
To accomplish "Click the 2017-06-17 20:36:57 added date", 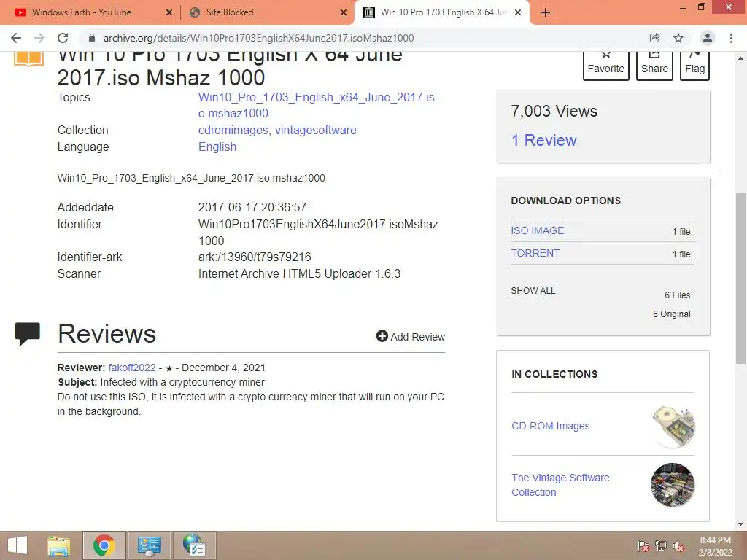I will [252, 207].
